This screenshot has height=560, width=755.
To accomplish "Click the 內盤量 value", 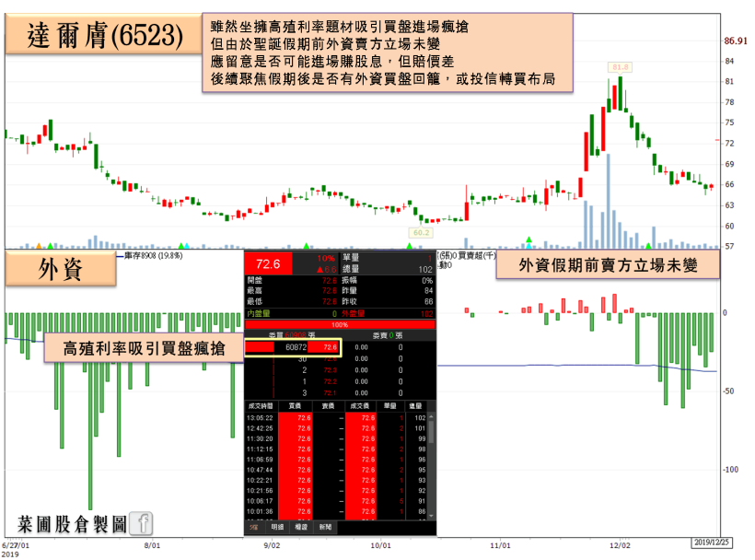I will 334,313.
